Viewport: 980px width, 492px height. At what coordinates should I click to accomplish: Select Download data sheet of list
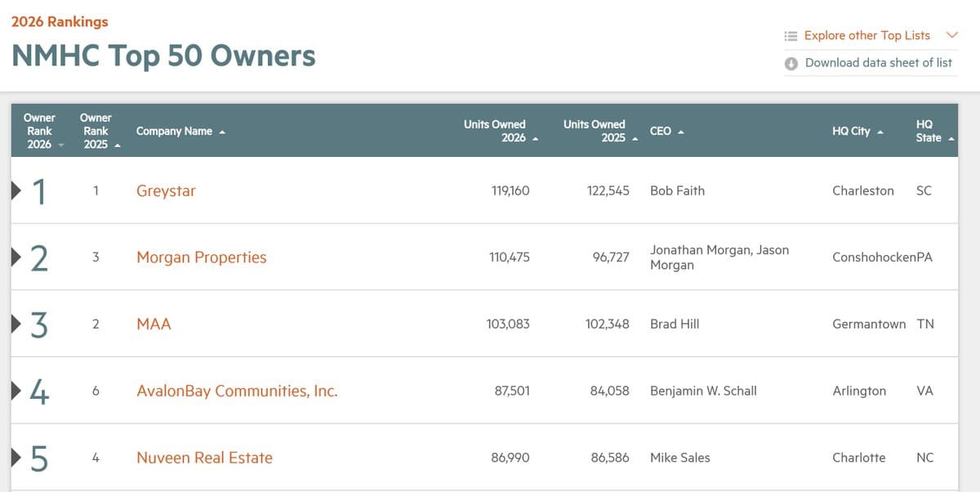click(x=877, y=62)
